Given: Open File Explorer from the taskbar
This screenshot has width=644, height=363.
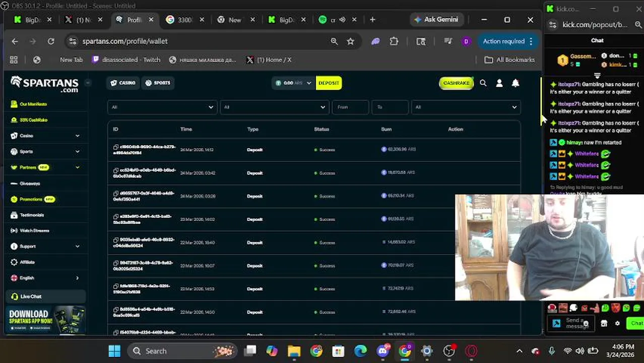Looking at the screenshot, I should click(x=294, y=351).
